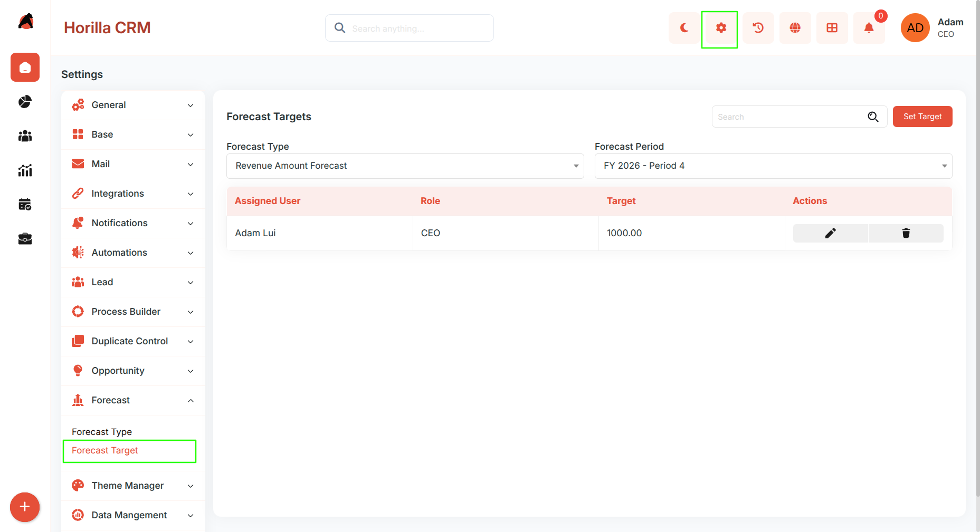Click the Horilla logo icon
Screen dimensions: 980x532
point(25,22)
